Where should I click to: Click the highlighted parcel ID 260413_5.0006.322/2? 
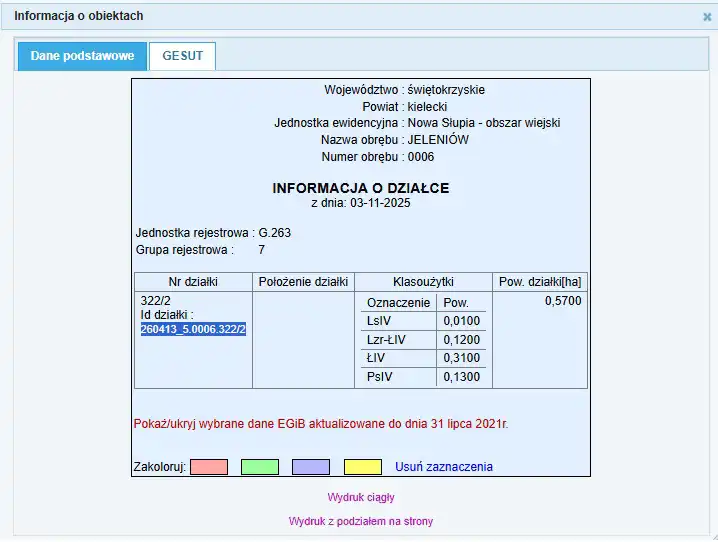(193, 329)
